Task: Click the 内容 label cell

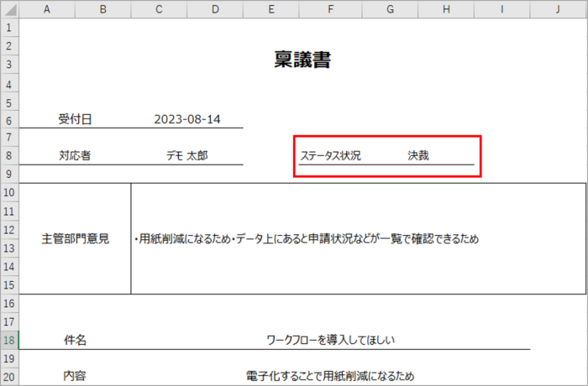Action: [75, 376]
